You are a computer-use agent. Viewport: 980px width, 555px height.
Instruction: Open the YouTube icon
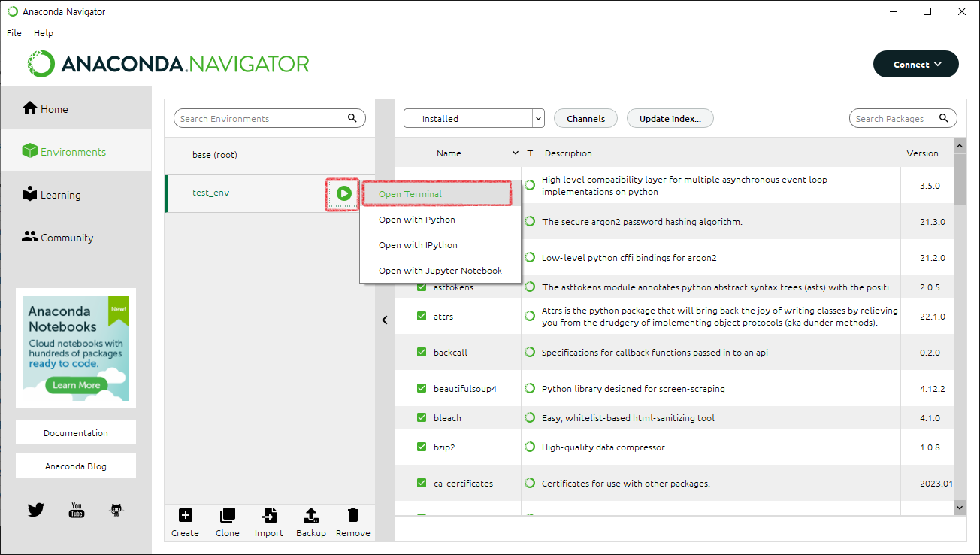coord(77,510)
